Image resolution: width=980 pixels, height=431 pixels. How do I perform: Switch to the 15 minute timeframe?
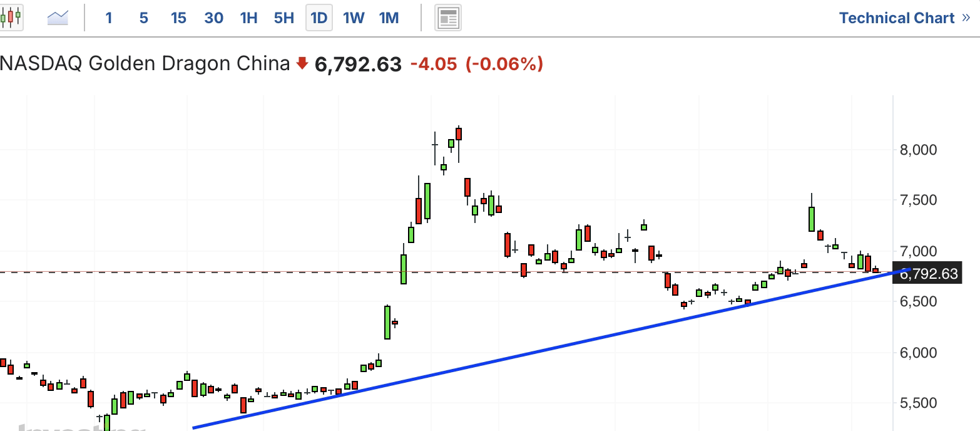(178, 18)
